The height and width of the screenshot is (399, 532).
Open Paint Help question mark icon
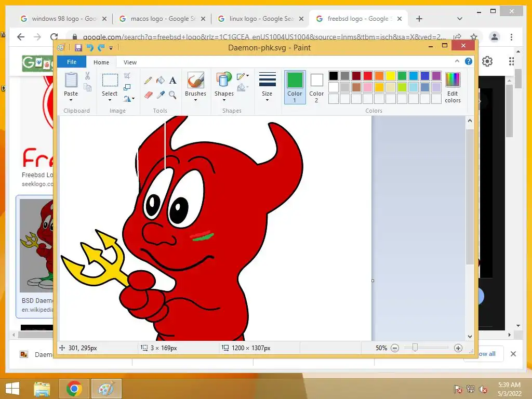469,61
